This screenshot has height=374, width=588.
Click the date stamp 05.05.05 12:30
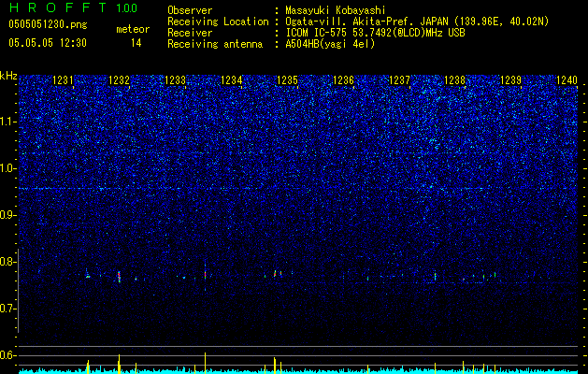point(48,43)
